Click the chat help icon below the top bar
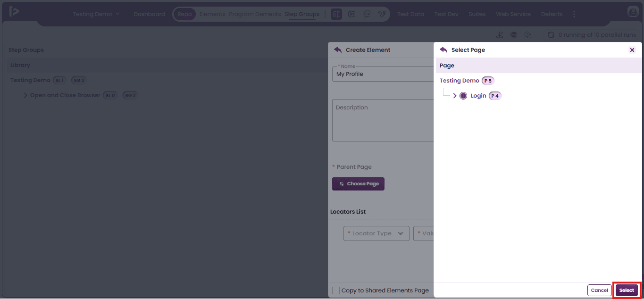 coord(528,35)
